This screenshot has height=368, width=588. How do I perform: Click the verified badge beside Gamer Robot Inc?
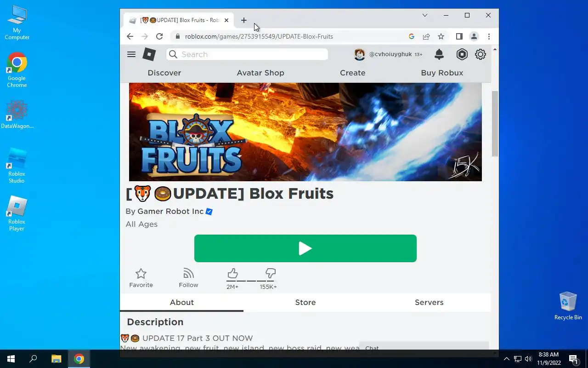(x=209, y=212)
